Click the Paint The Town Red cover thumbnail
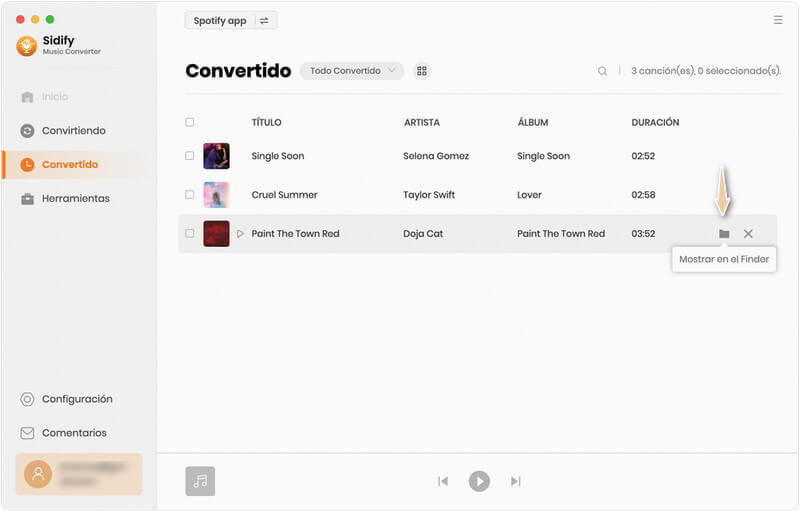 click(216, 233)
